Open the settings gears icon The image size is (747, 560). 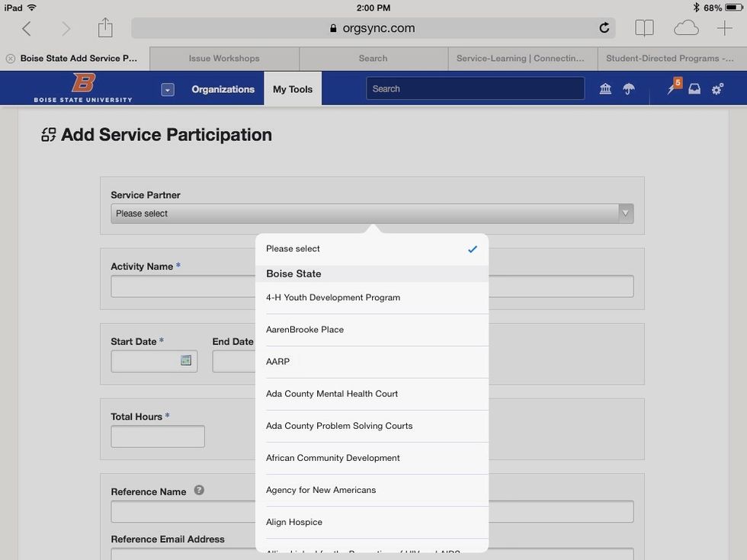click(x=717, y=88)
